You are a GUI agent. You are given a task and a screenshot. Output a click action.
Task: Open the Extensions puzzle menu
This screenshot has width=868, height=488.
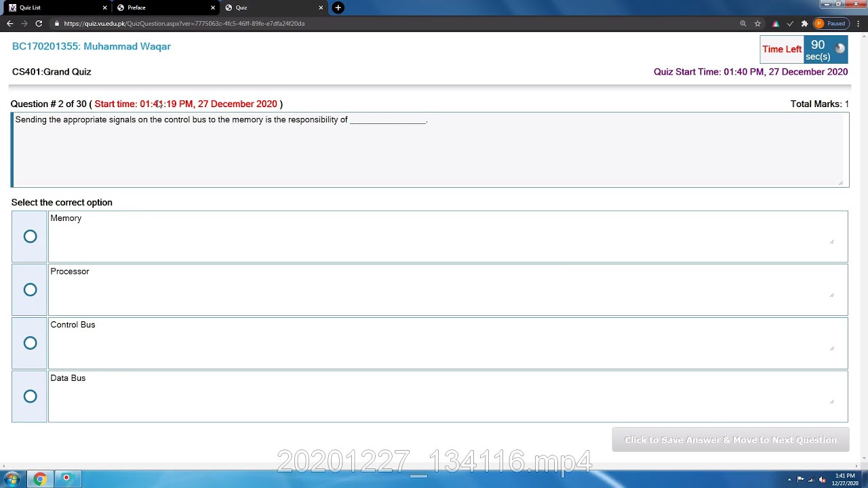pyautogui.click(x=804, y=24)
